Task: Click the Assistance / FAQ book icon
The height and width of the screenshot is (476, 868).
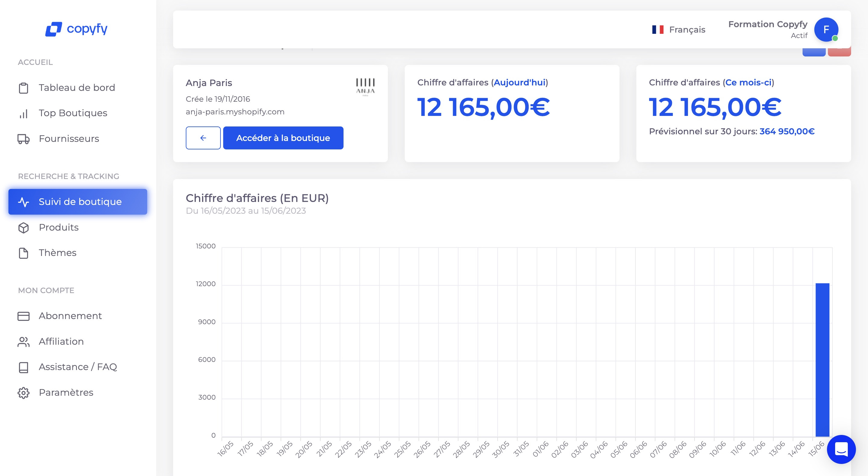Action: pyautogui.click(x=24, y=367)
